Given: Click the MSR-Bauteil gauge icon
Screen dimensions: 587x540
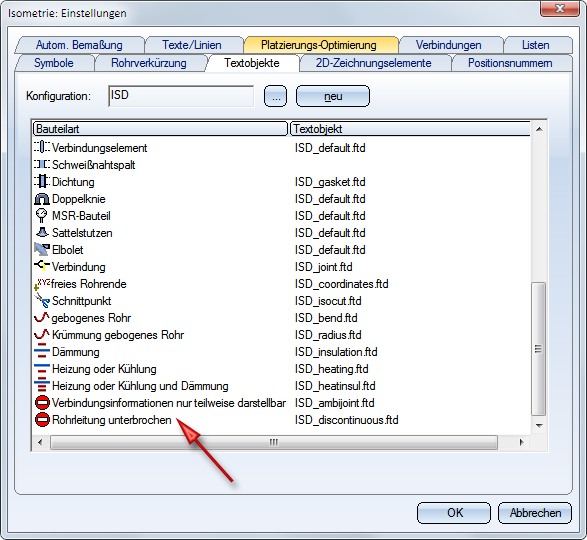Looking at the screenshot, I should [x=42, y=216].
